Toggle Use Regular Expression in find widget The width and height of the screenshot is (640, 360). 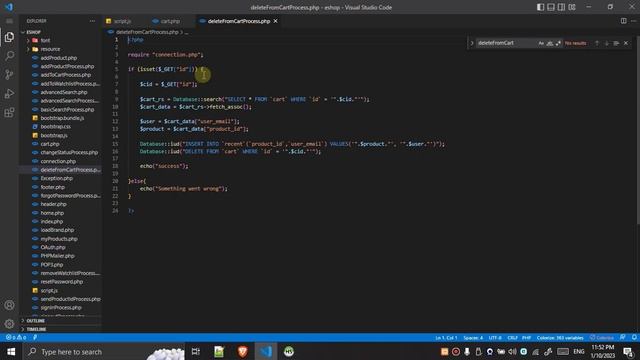pos(558,43)
